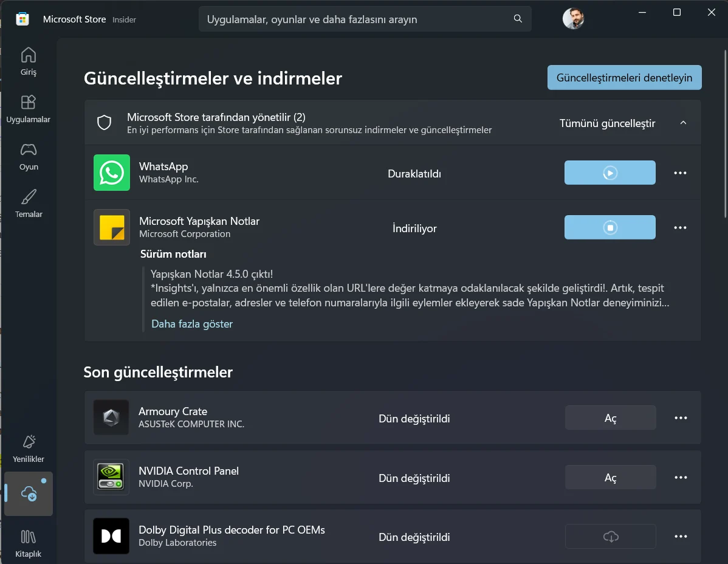Open the user profile avatar
728x564 pixels.
click(x=574, y=19)
